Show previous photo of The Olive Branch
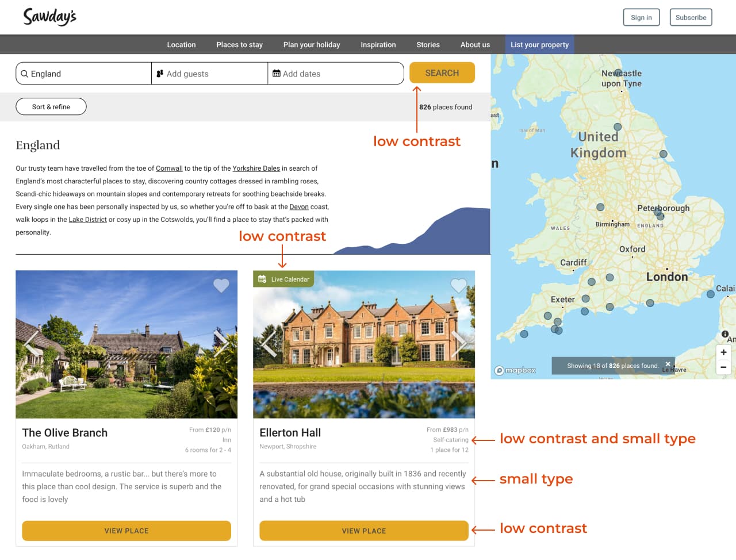 tap(32, 343)
